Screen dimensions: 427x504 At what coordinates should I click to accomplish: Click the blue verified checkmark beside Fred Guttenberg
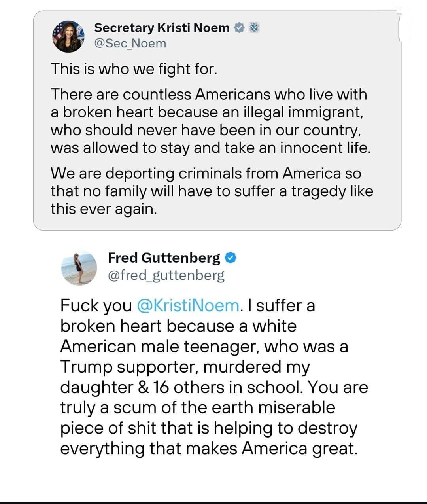tap(231, 258)
